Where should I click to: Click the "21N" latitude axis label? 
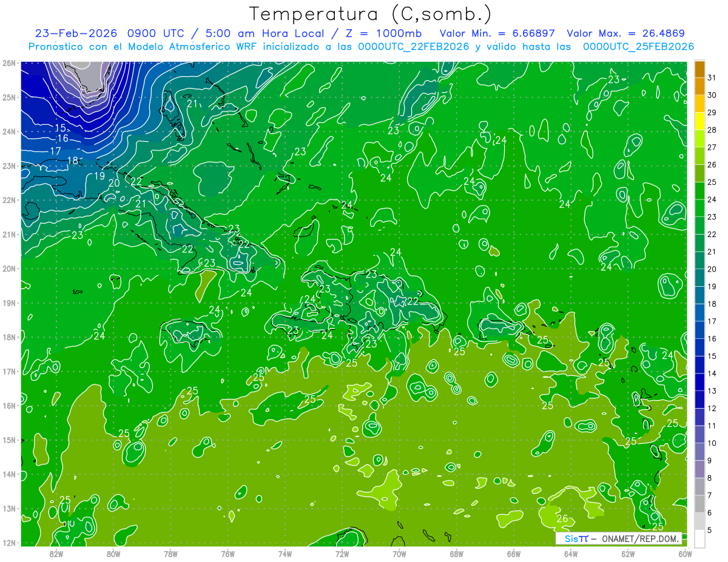tap(8, 234)
